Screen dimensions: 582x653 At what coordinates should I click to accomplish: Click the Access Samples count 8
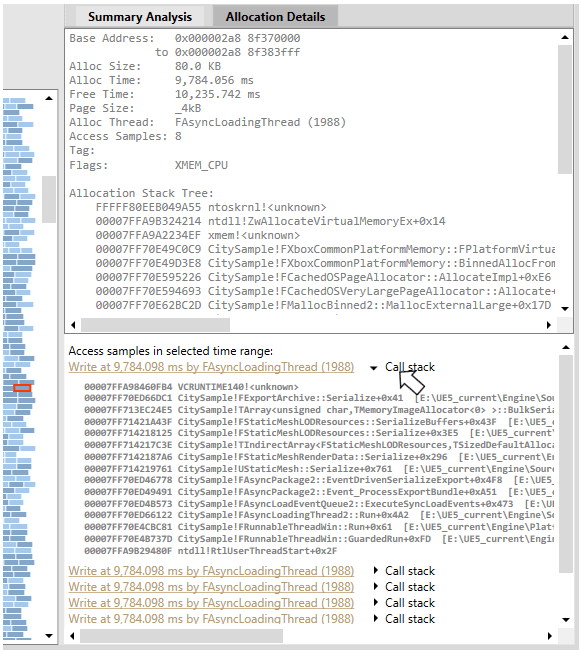[178, 136]
